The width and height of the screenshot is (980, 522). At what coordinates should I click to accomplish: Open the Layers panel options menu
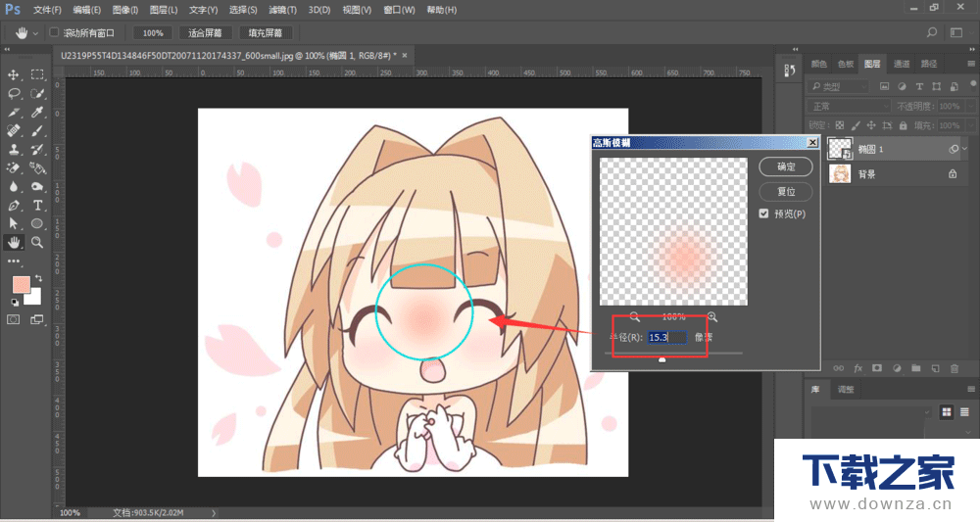pos(970,64)
